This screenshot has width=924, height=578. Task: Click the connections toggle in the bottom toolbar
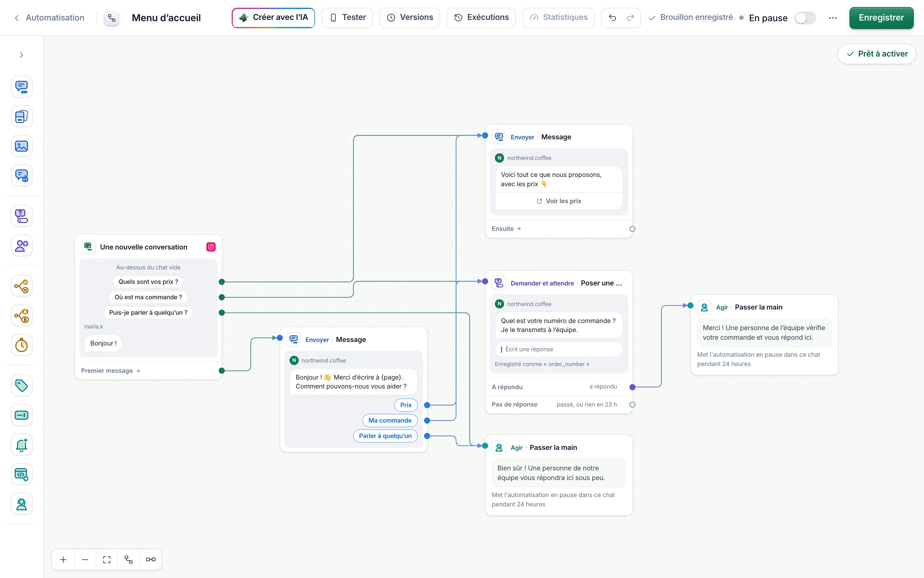click(150, 560)
